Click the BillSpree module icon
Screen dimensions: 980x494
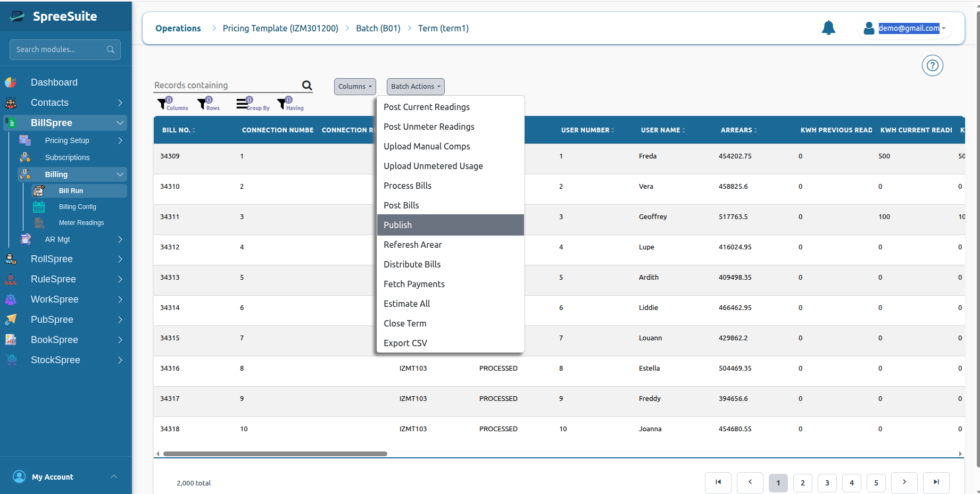click(11, 123)
